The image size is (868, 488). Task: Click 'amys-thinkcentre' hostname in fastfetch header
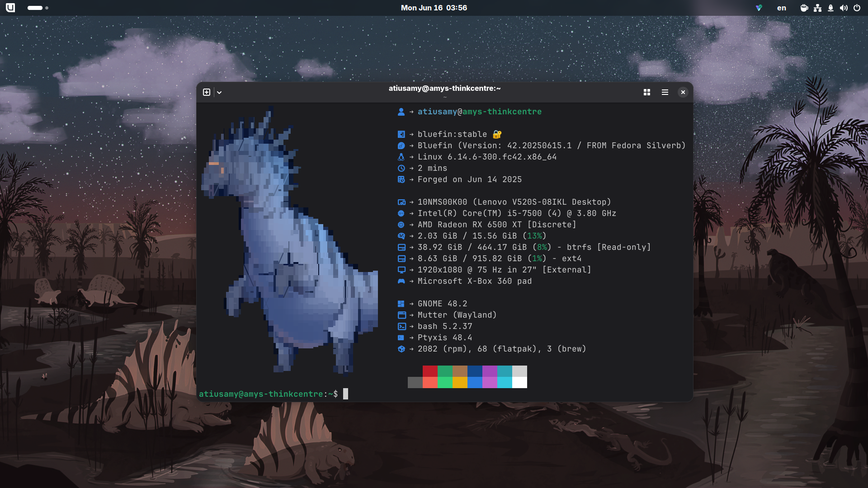[x=502, y=112]
